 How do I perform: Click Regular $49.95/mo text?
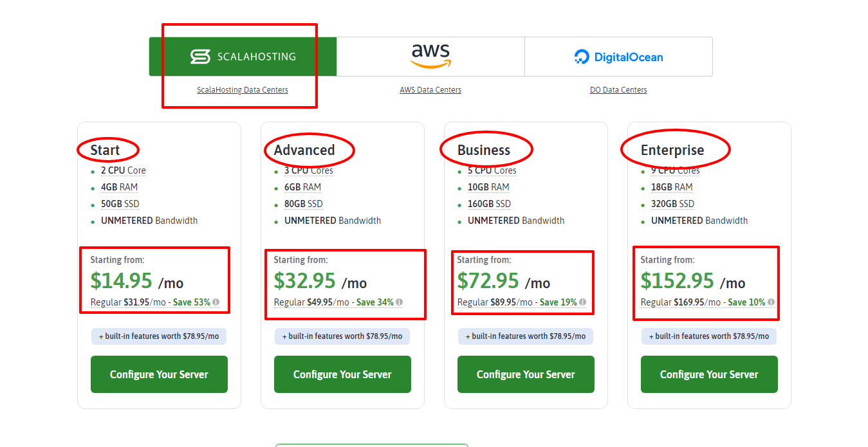tap(311, 302)
